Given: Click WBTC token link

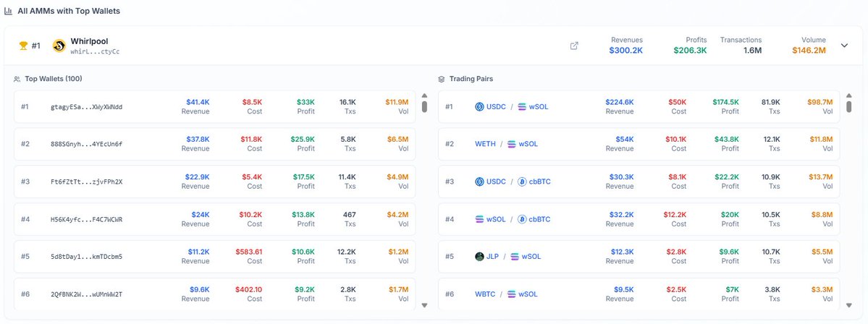Looking at the screenshot, I should coord(485,294).
